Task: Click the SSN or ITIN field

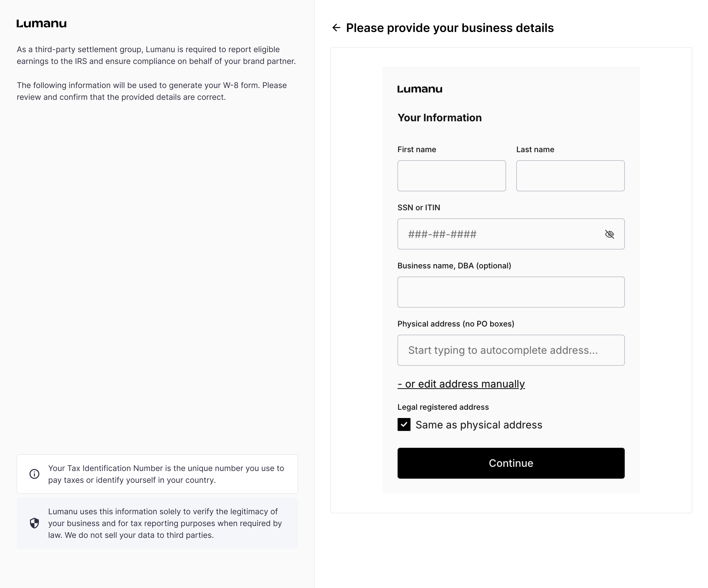Action: pyautogui.click(x=499, y=234)
